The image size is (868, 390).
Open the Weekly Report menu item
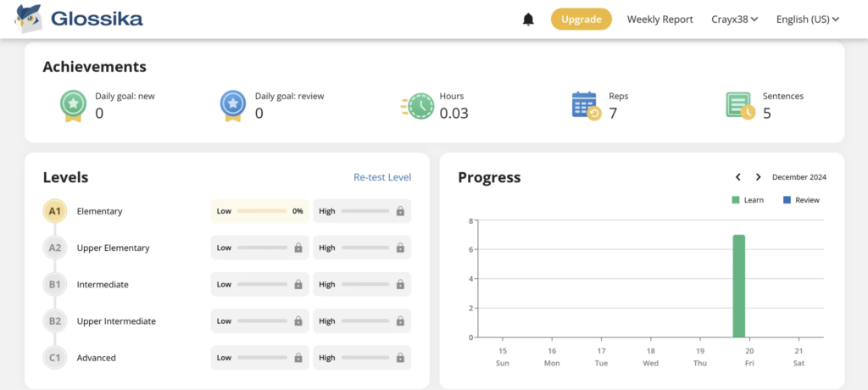pos(659,19)
